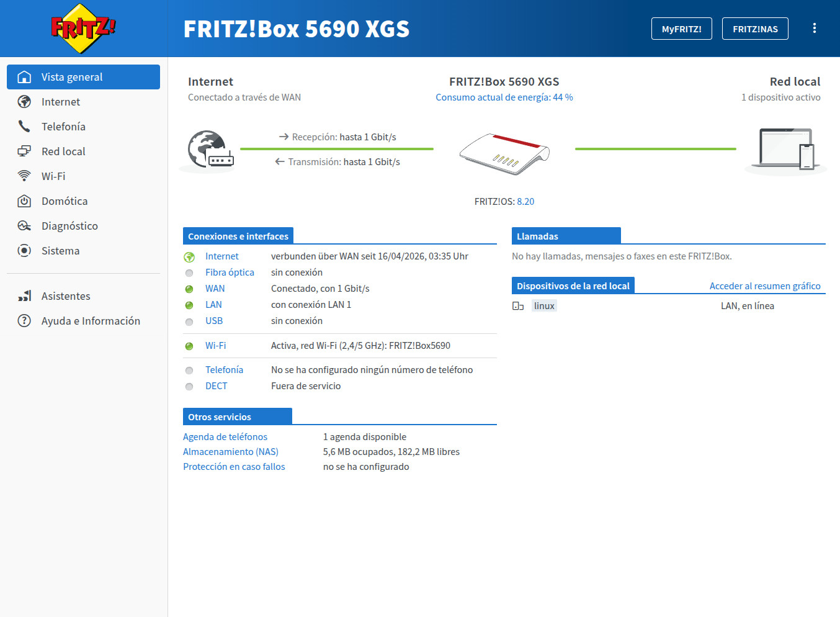Click text '5,6 MB ocupados, 182,2 MB libres'

pos(391,452)
